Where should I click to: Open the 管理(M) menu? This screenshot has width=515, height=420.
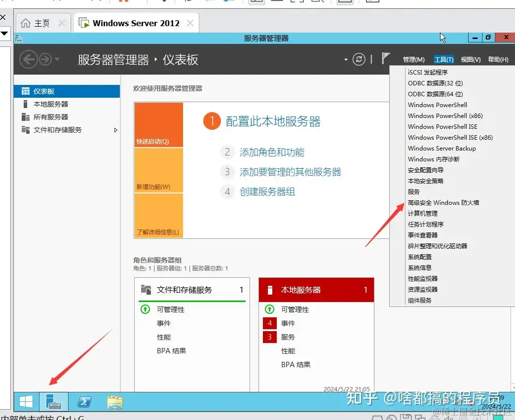point(413,60)
